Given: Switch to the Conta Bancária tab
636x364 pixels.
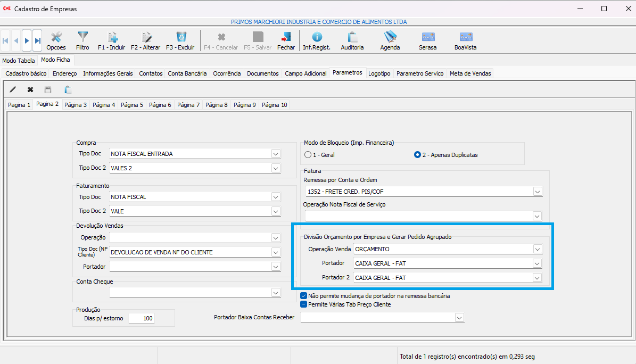Looking at the screenshot, I should (x=187, y=73).
